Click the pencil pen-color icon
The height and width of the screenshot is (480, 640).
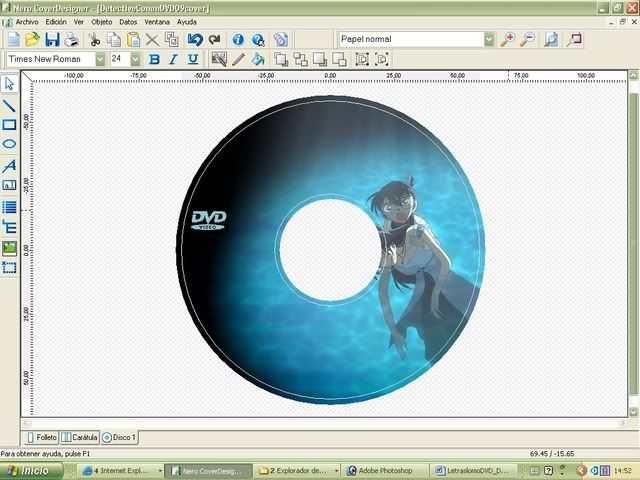click(x=238, y=59)
